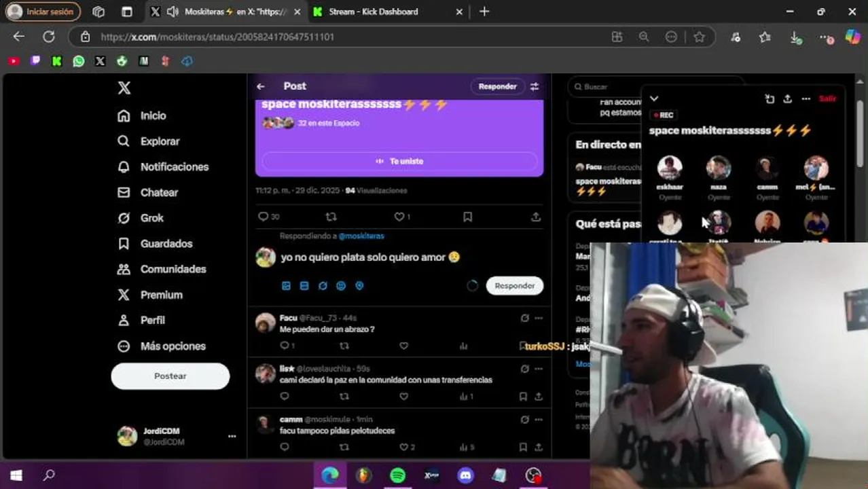The width and height of the screenshot is (868, 489).
Task: Share the Space from the panel header
Action: point(787,98)
